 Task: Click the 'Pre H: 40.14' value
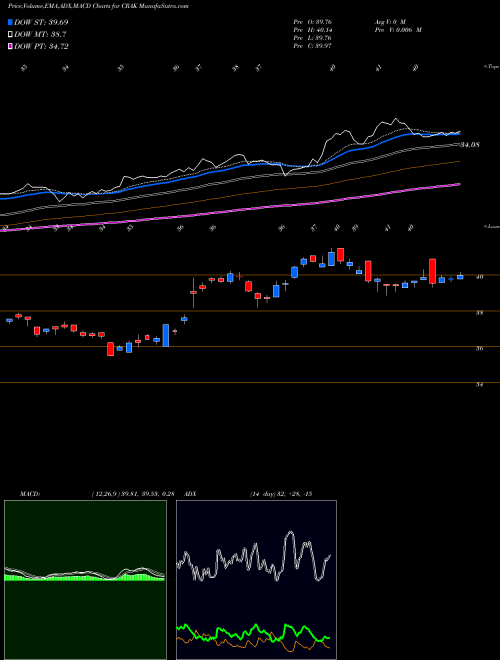point(313,30)
